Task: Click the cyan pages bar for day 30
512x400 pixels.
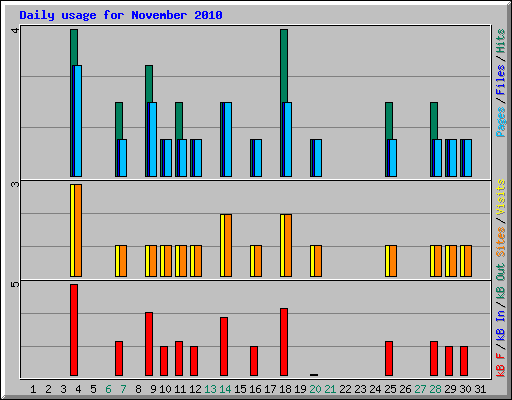Action: click(x=468, y=158)
